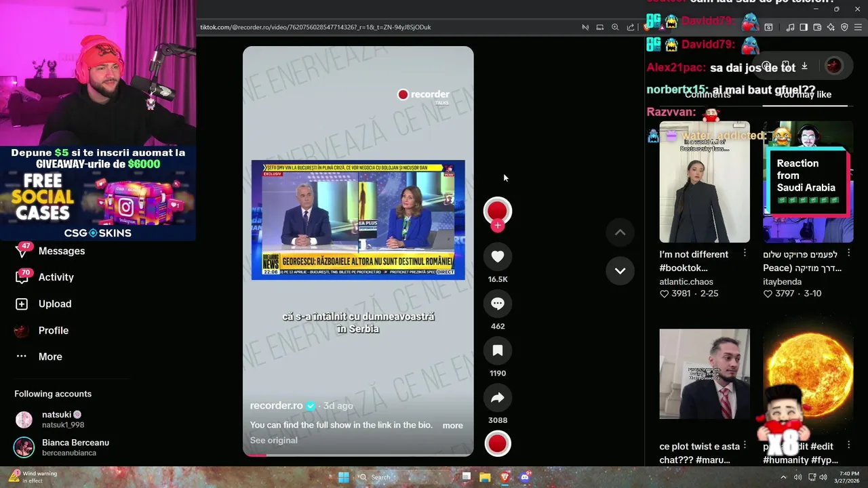Follow recorder.ro with the red plus badge
Screen dimensions: 868x488
point(498,226)
